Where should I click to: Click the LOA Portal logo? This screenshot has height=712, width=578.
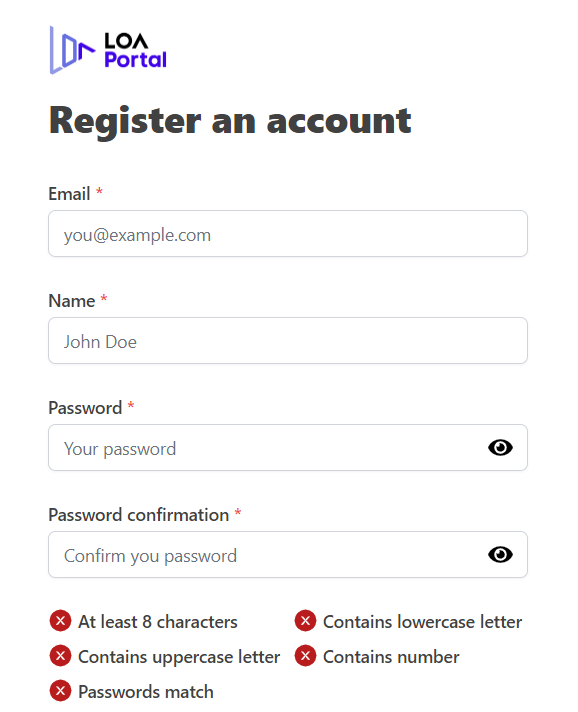tap(108, 50)
